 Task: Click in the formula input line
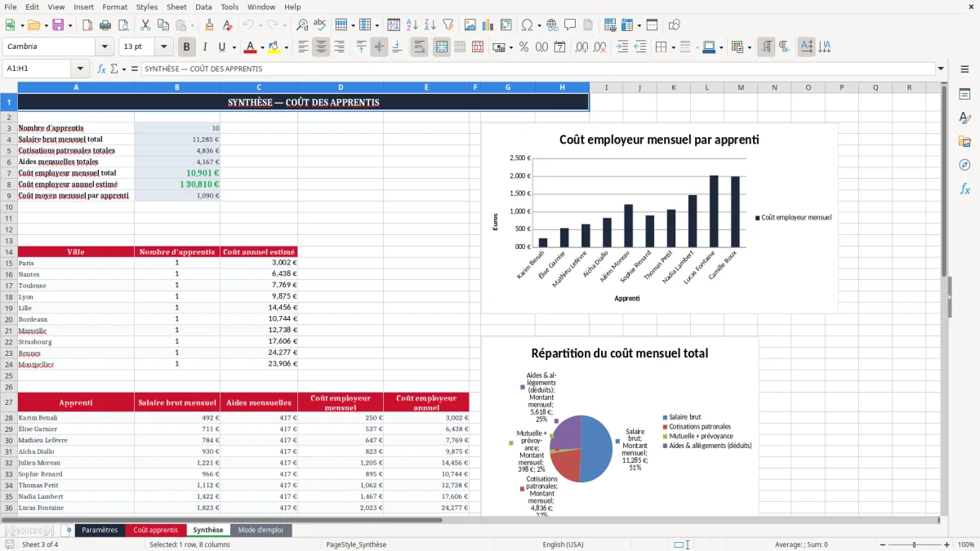click(538, 69)
